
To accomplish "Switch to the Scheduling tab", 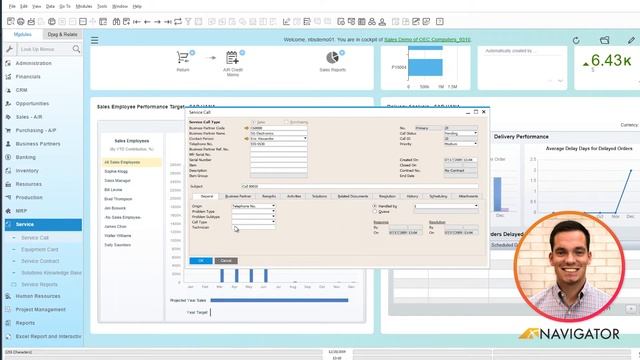I will pos(438,196).
